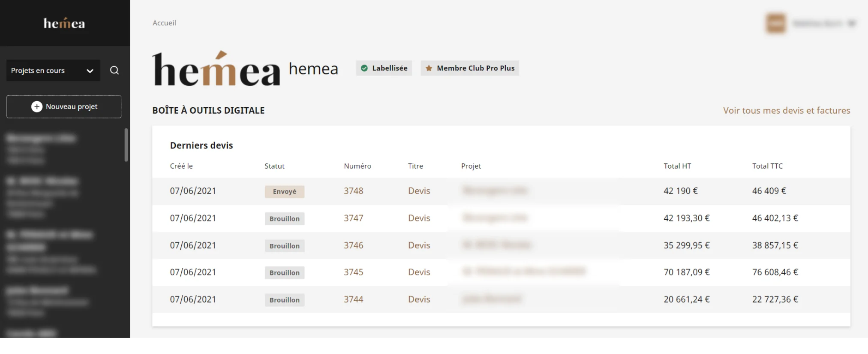Open quote number 3746
Image resolution: width=868 pixels, height=354 pixels.
[353, 245]
